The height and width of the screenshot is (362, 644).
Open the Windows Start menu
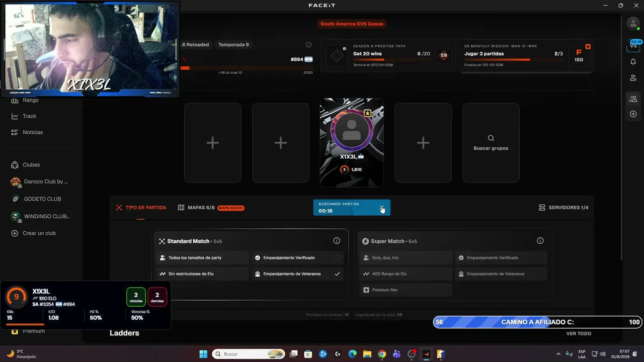203,354
